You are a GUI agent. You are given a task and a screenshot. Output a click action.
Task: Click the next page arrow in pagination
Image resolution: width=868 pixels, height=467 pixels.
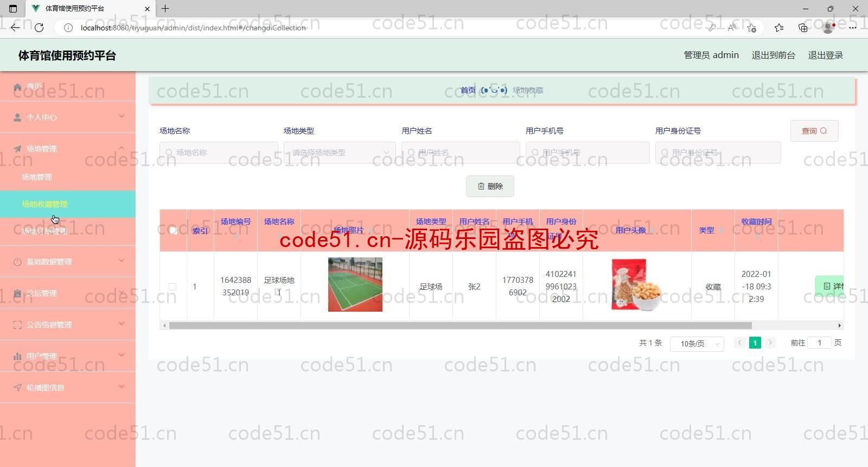770,343
